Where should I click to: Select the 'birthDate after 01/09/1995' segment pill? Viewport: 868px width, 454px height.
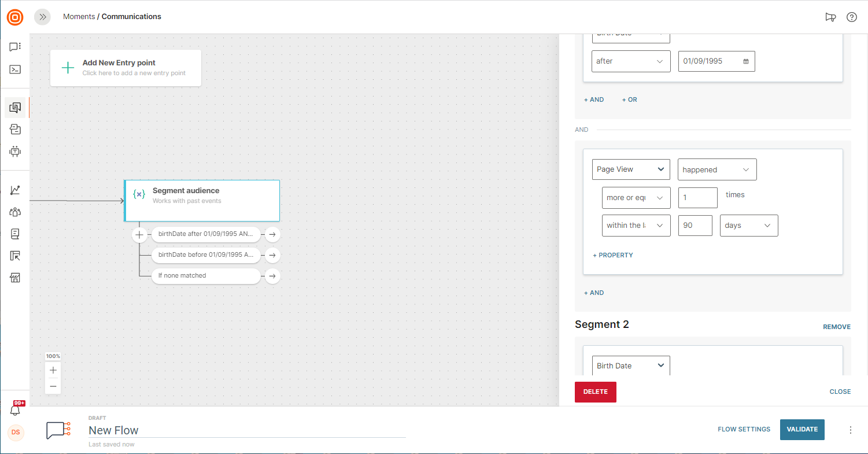[206, 234]
